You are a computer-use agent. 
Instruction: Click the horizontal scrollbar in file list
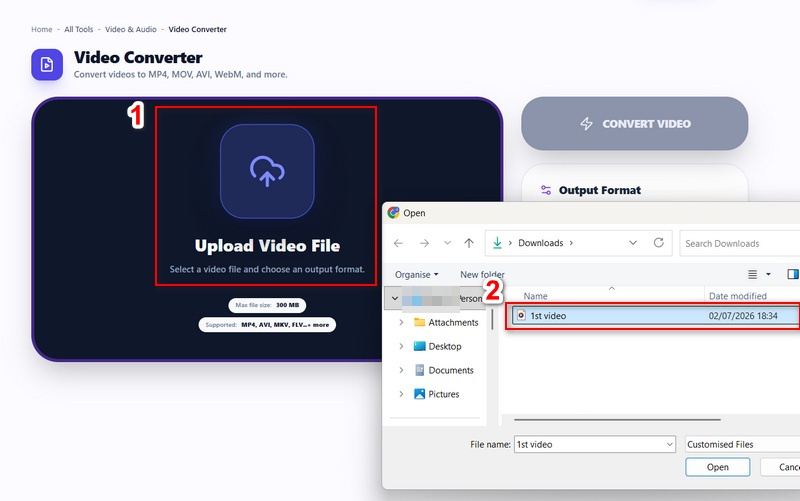point(617,420)
